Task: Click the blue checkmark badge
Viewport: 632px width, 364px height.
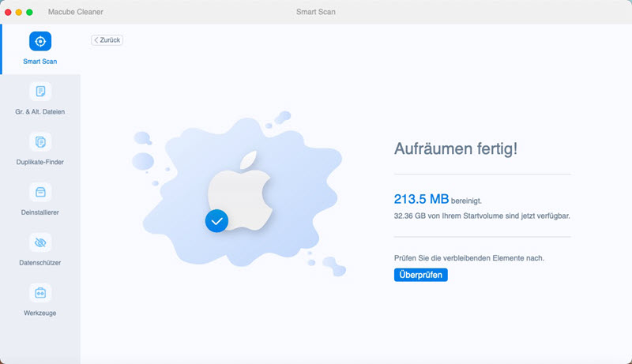Action: point(216,220)
